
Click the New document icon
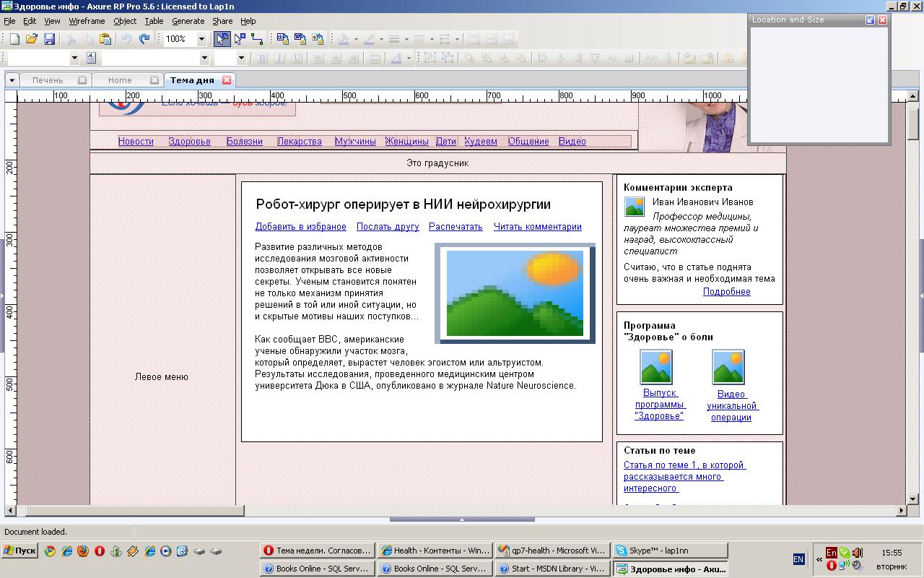pyautogui.click(x=14, y=39)
